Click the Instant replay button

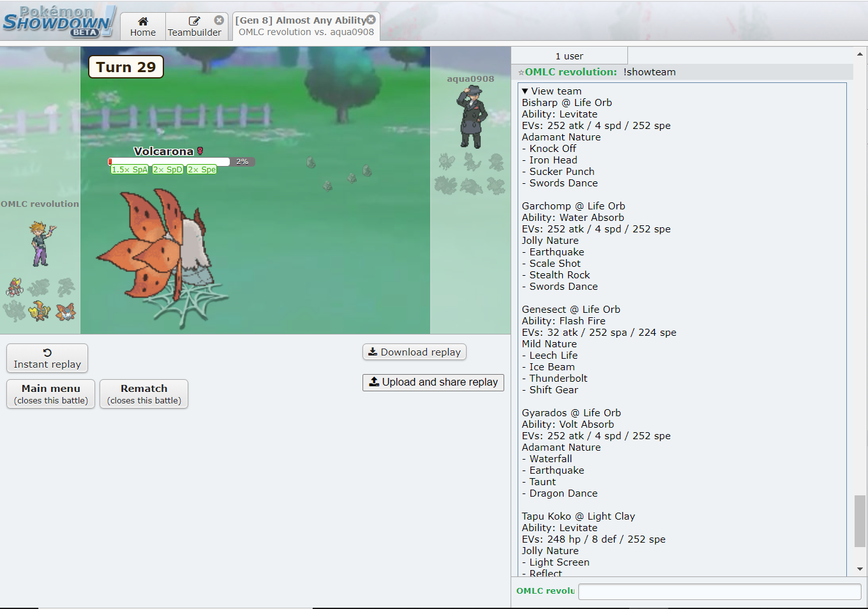[47, 358]
